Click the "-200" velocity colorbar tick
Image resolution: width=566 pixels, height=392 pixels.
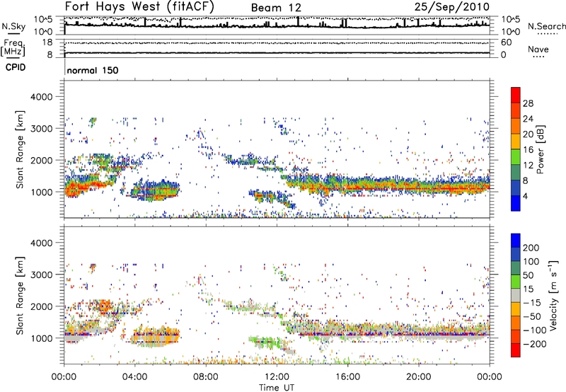click(x=534, y=344)
